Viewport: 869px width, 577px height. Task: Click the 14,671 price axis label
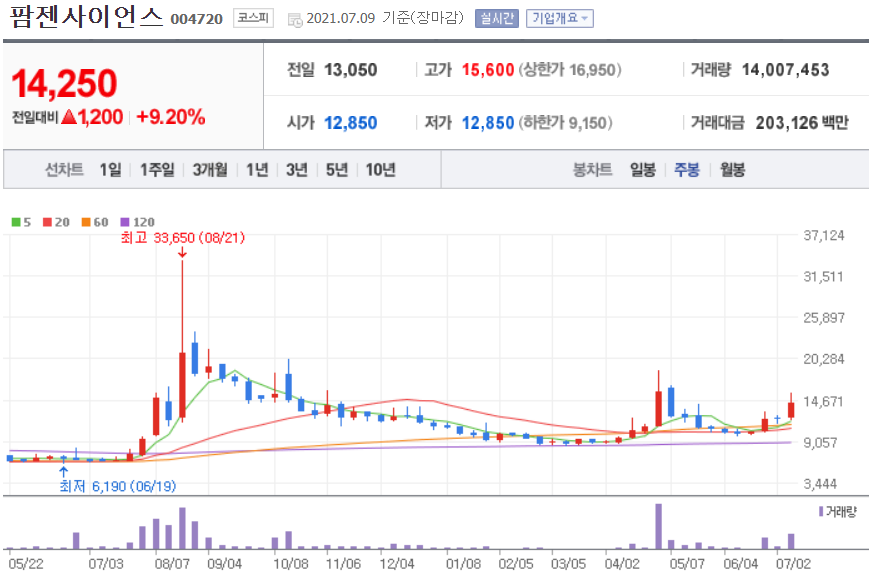(x=824, y=401)
